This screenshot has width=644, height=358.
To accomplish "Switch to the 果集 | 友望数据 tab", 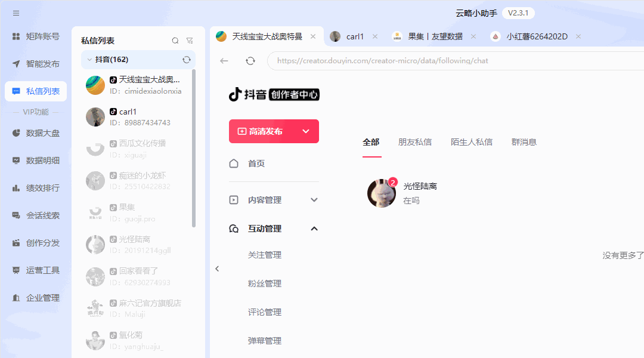I will tap(428, 36).
